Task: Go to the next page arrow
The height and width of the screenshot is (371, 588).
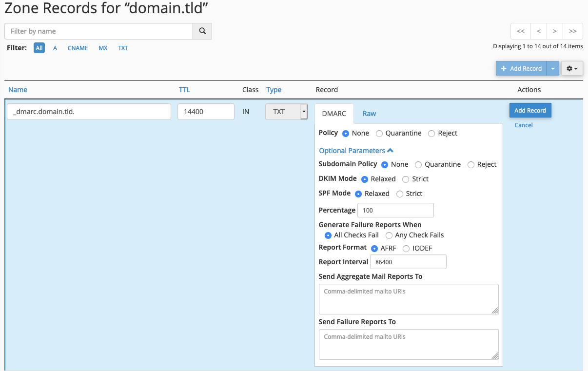Action: (x=555, y=31)
